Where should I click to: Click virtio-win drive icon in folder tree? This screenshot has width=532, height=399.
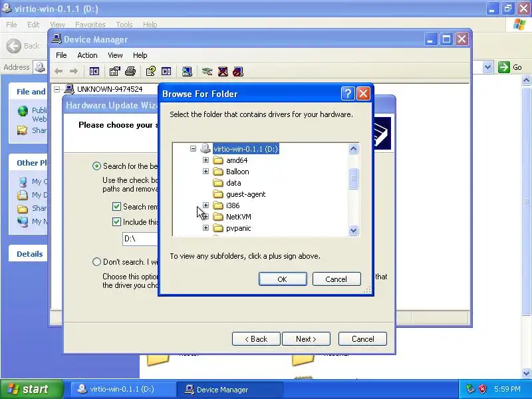[x=205, y=148]
